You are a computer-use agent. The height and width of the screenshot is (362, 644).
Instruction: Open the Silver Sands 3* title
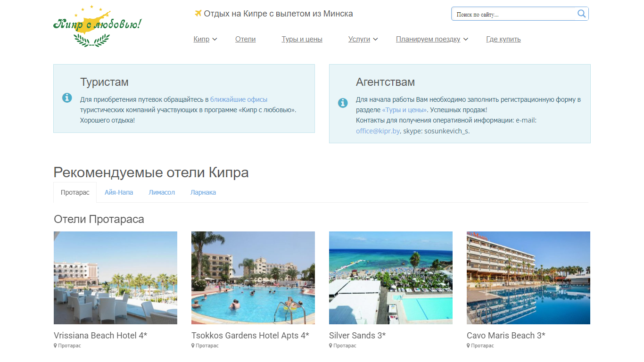click(357, 336)
